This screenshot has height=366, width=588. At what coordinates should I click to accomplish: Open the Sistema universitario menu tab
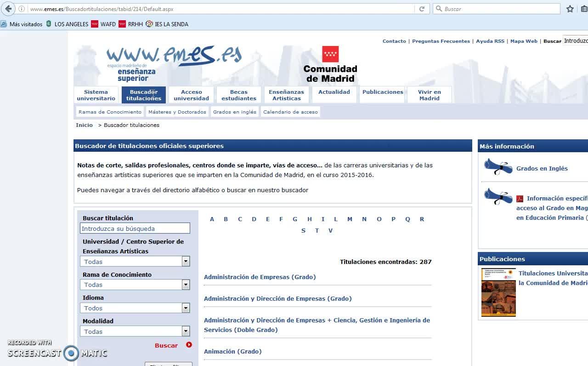click(x=96, y=95)
